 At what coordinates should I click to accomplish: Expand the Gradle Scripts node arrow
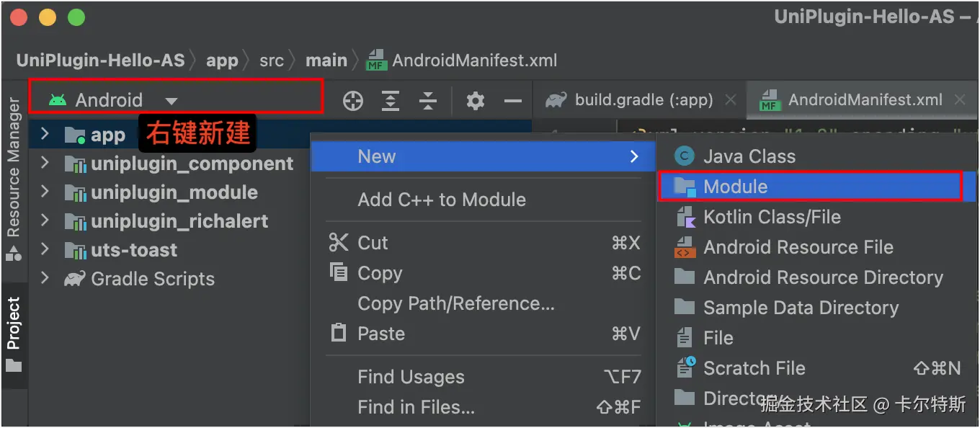pyautogui.click(x=45, y=278)
